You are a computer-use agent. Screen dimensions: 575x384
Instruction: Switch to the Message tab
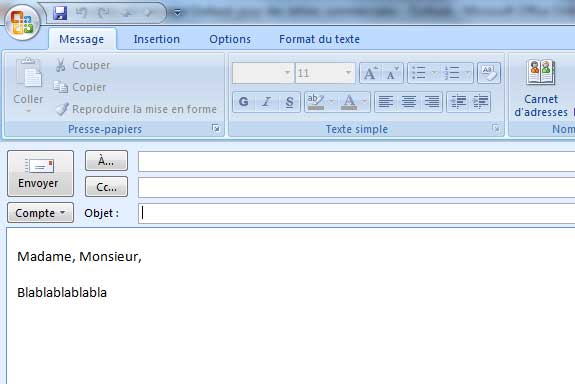point(81,39)
